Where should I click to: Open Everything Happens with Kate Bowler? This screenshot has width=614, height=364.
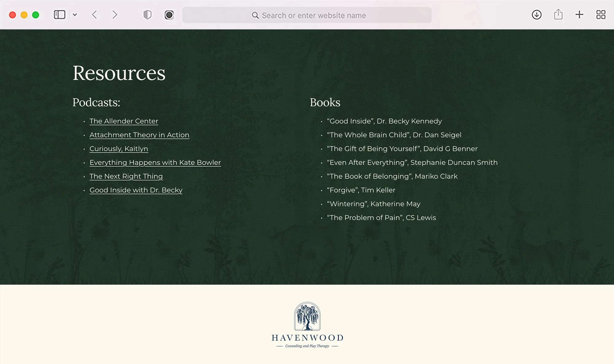click(x=155, y=162)
